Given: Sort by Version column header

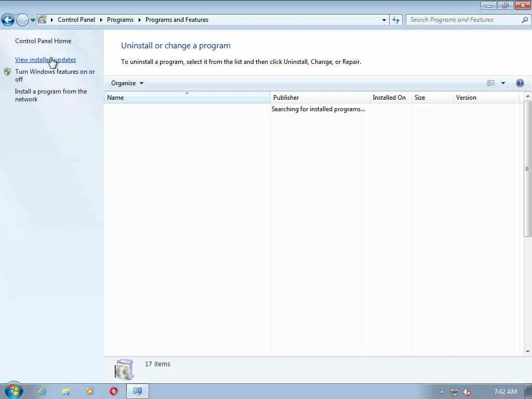Looking at the screenshot, I should coord(486,97).
